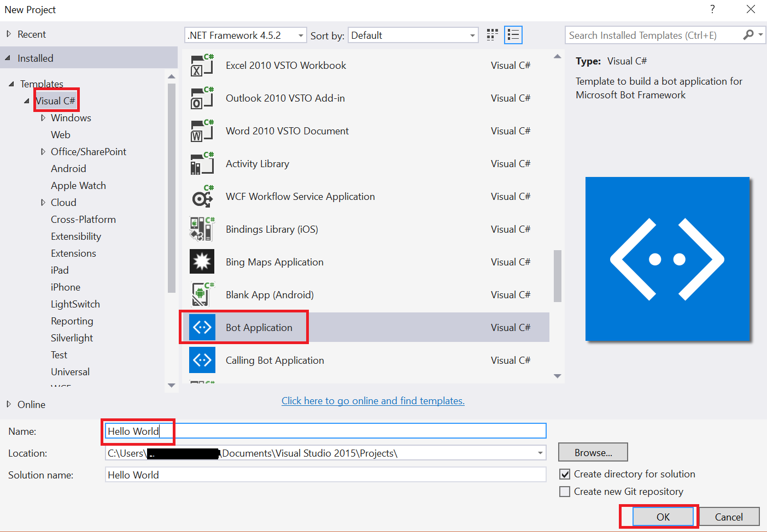Open the search options dropdown arrow
767x532 pixels.
click(x=760, y=34)
